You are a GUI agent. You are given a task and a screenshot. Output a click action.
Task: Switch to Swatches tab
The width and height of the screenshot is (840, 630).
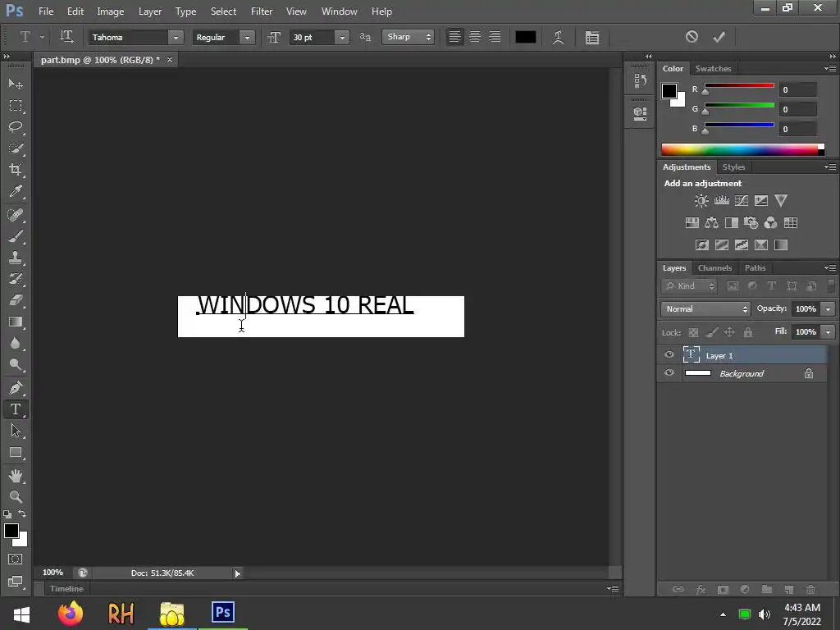click(713, 69)
